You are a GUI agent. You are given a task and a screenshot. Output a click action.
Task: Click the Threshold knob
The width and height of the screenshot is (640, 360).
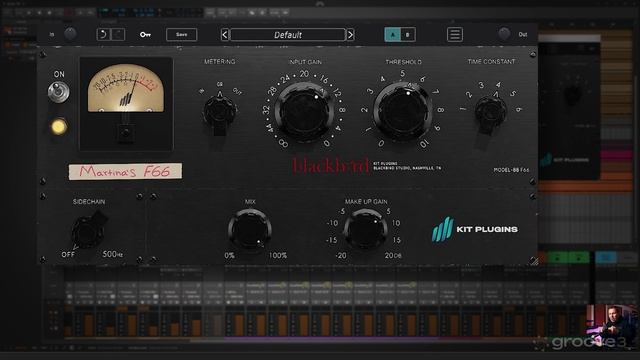402,111
